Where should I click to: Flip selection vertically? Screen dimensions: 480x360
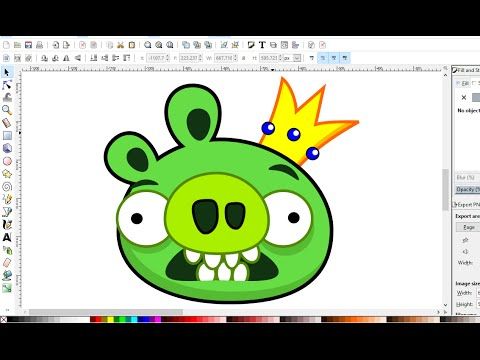[77, 58]
